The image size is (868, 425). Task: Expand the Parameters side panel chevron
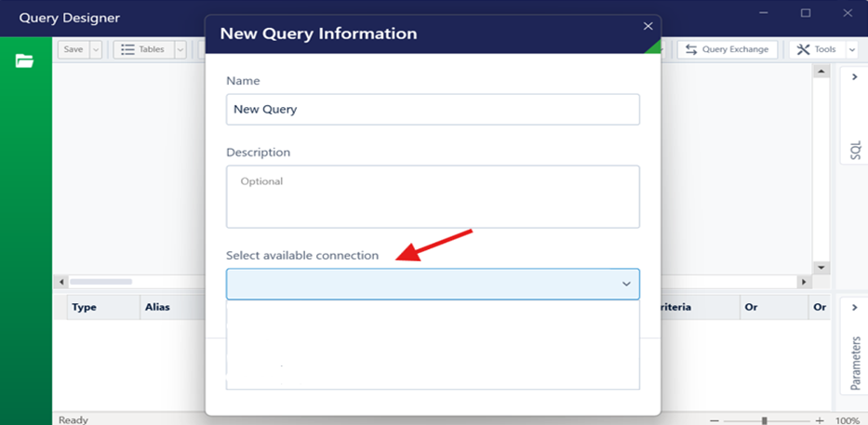[x=854, y=307]
